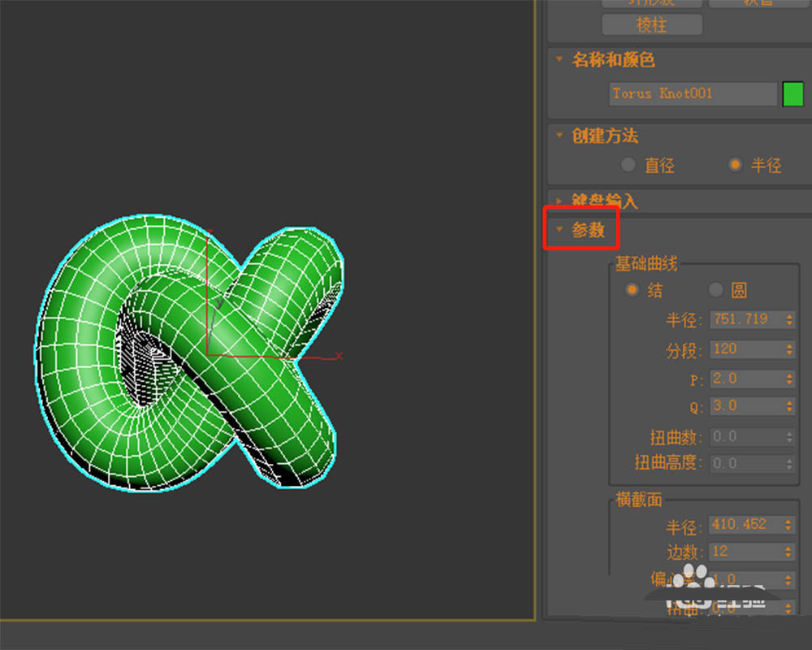The height and width of the screenshot is (650, 812).
Task: Expand the 键盘输入 rollout
Action: point(559,200)
